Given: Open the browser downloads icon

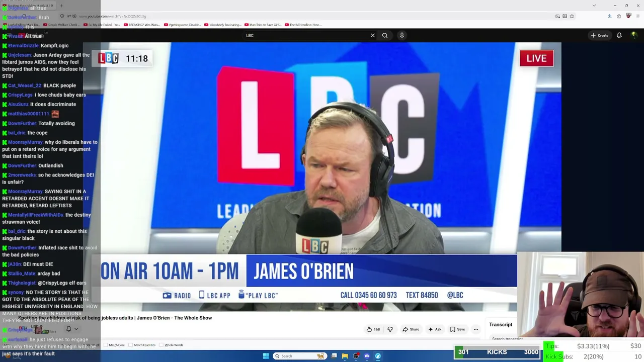Looking at the screenshot, I should 609,16.
